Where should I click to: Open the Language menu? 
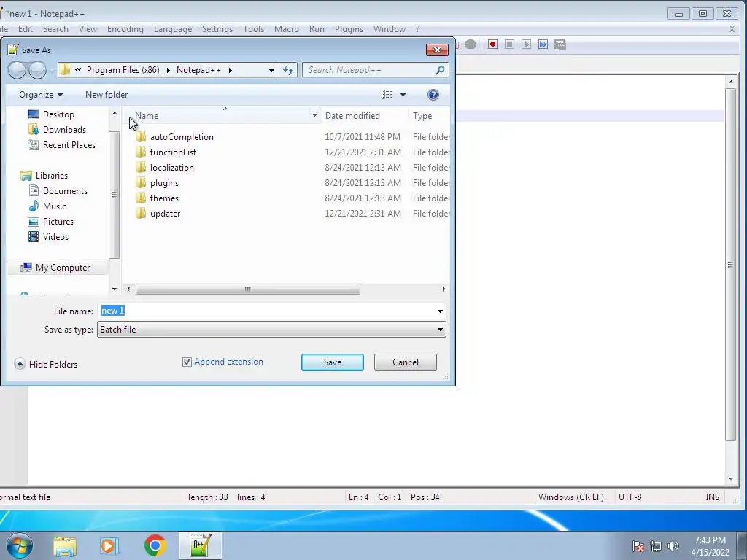pos(172,29)
